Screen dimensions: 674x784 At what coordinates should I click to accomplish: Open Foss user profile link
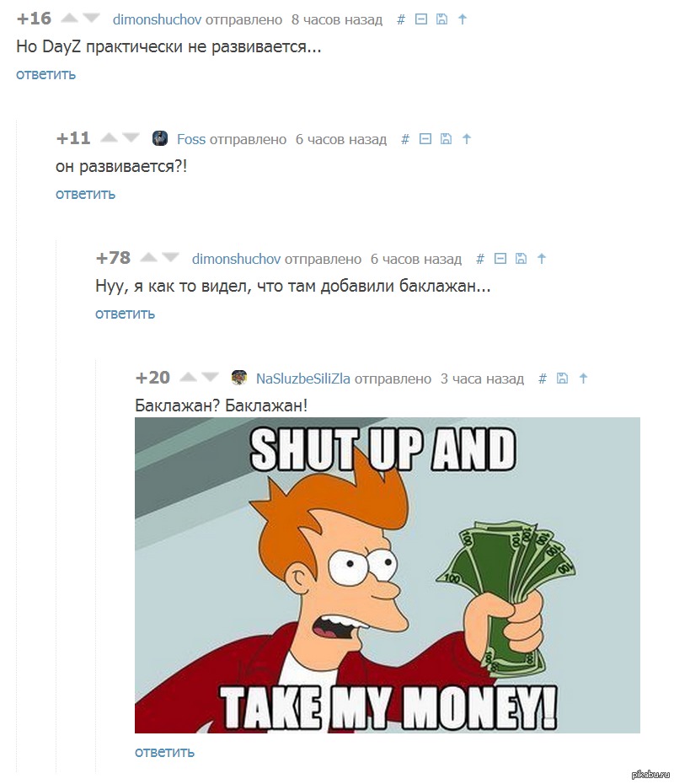pos(191,139)
